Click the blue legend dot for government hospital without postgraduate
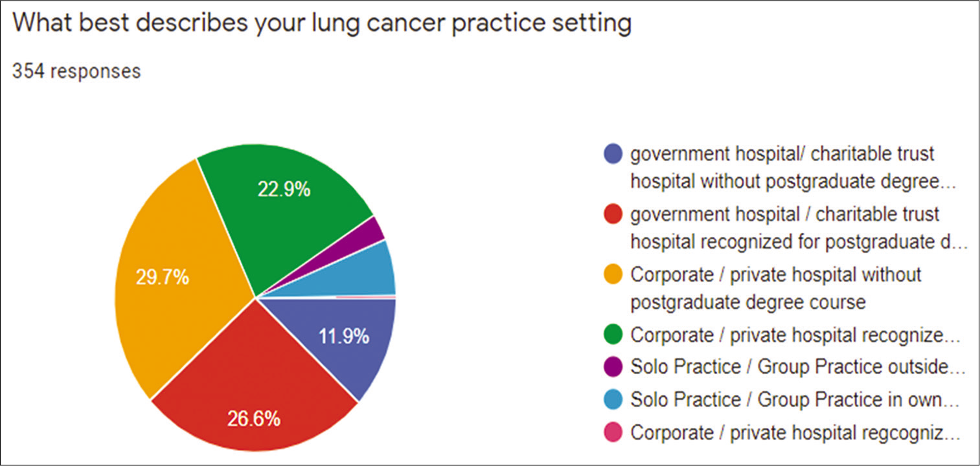 tap(612, 154)
